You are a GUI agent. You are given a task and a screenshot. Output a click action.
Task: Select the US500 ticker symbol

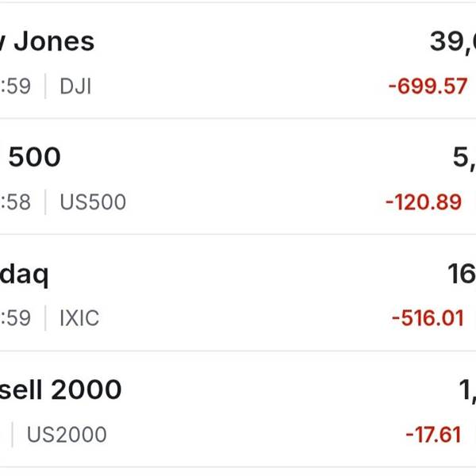pyautogui.click(x=93, y=202)
